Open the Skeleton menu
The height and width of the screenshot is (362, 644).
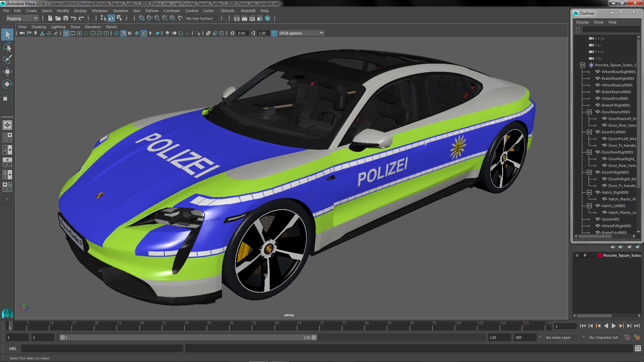[120, 11]
